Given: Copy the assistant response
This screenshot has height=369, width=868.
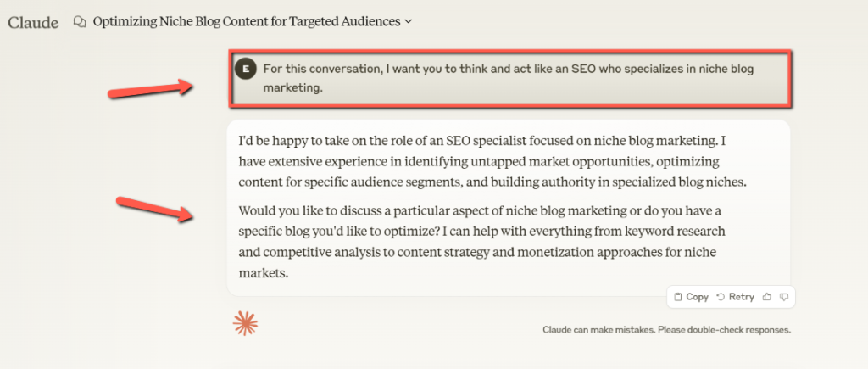Looking at the screenshot, I should coord(692,297).
